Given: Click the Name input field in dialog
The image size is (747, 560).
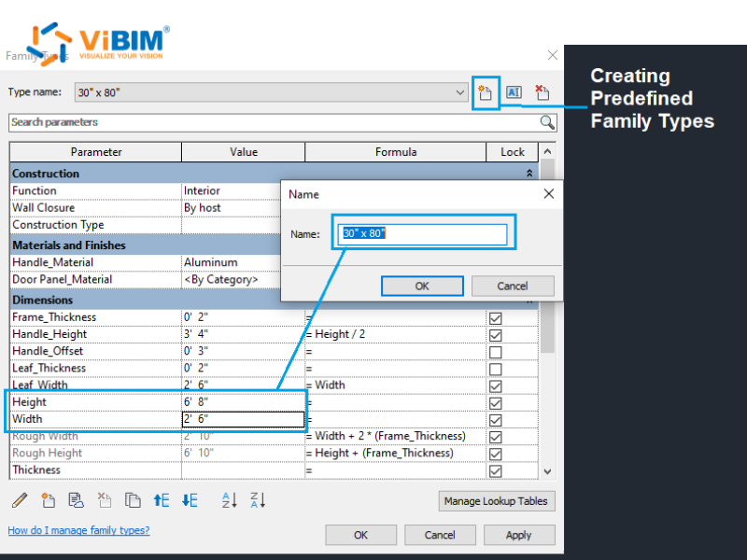Looking at the screenshot, I should point(423,234).
